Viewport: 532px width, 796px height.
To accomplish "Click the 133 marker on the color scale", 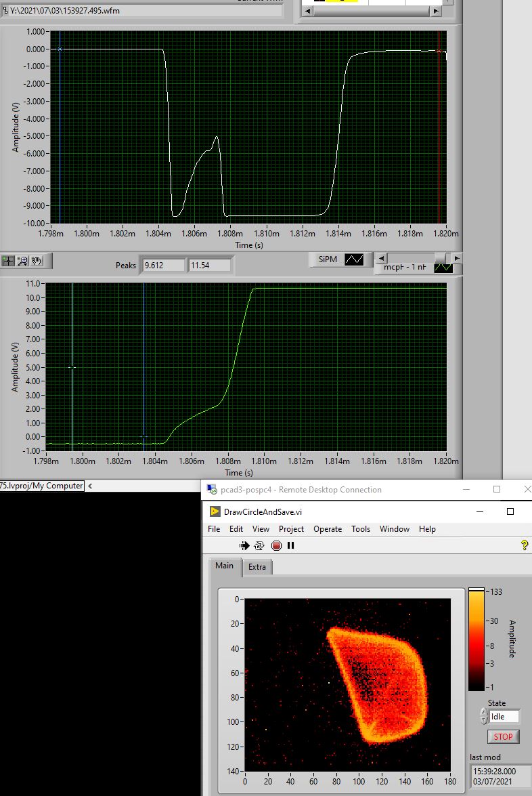I will [x=495, y=592].
